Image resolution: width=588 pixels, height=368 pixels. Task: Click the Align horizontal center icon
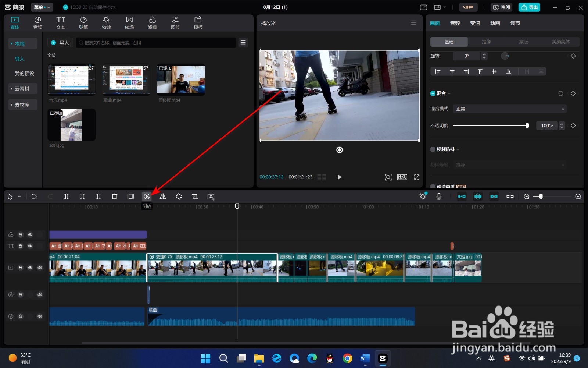coord(452,71)
